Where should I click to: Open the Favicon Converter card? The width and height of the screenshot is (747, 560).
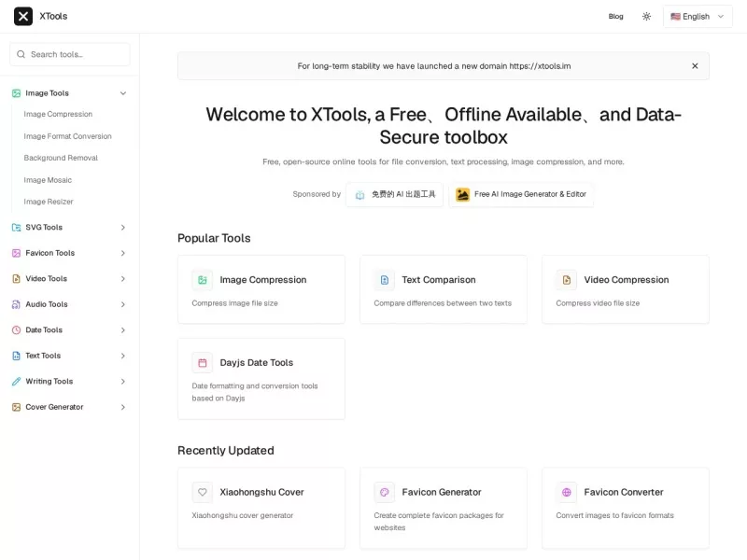625,508
